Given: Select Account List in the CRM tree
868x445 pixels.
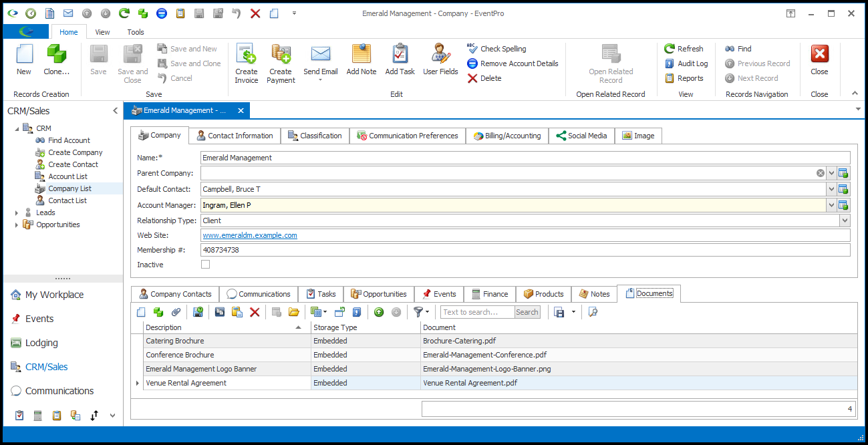Looking at the screenshot, I should 67,176.
